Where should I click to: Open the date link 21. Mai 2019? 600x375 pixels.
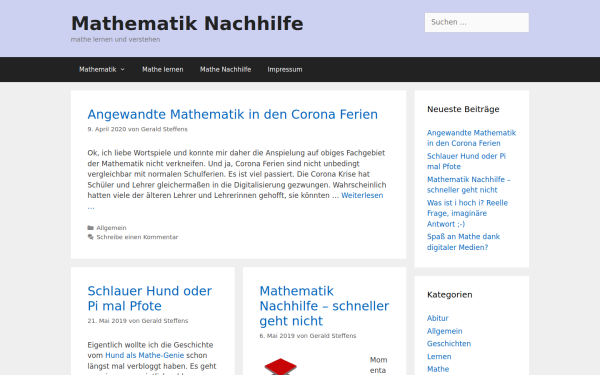pos(107,321)
